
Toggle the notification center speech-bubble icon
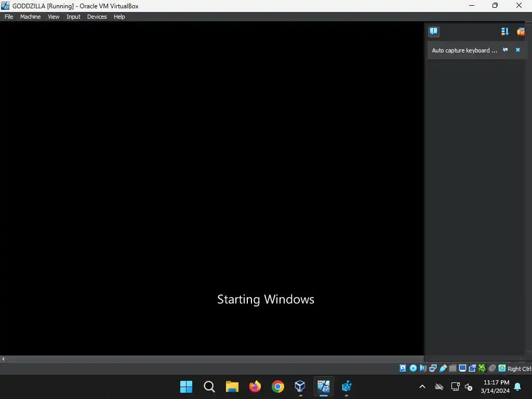(x=434, y=32)
